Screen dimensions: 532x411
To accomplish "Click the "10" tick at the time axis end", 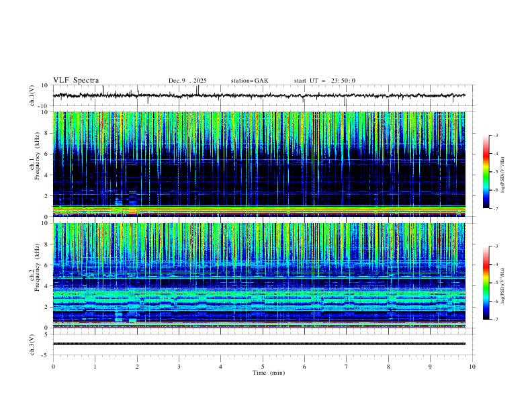I will tap(472, 367).
